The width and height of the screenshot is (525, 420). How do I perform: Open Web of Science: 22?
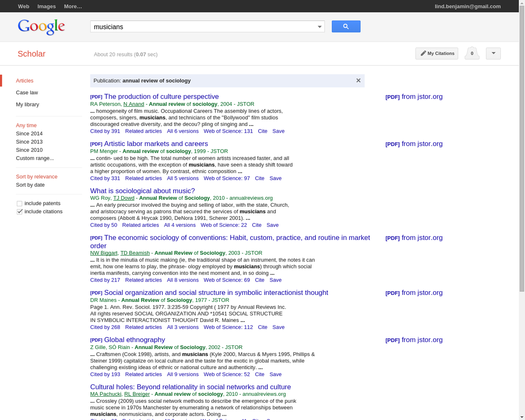pyautogui.click(x=224, y=225)
